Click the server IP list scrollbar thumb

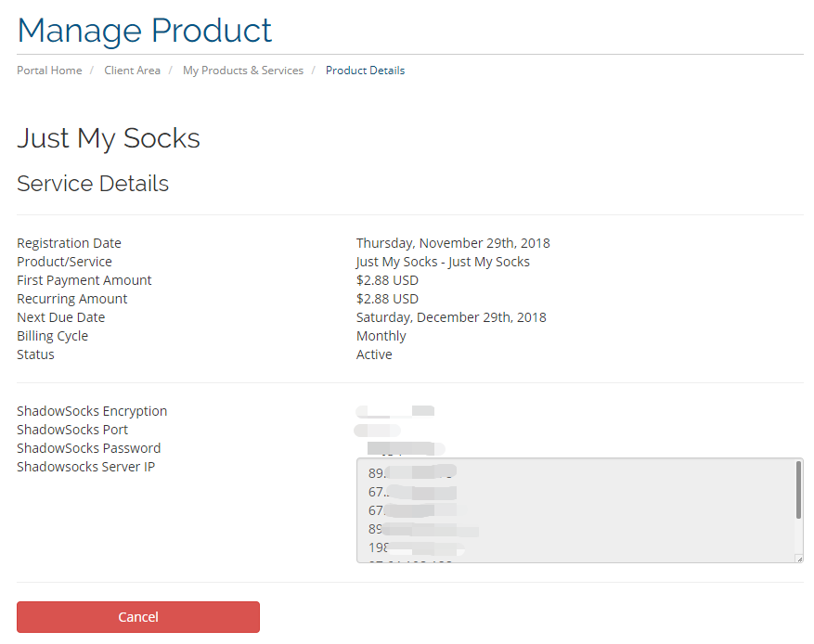pyautogui.click(x=798, y=490)
